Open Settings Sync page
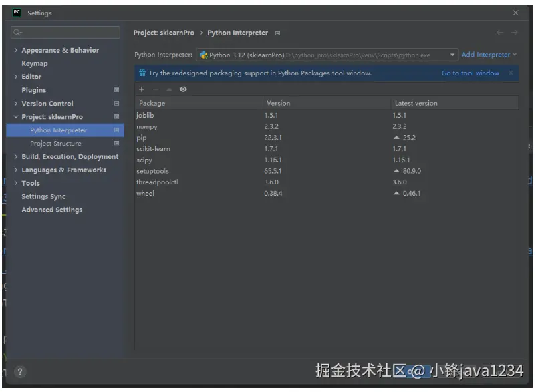Image resolution: width=536 pixels, height=392 pixels. click(x=43, y=197)
